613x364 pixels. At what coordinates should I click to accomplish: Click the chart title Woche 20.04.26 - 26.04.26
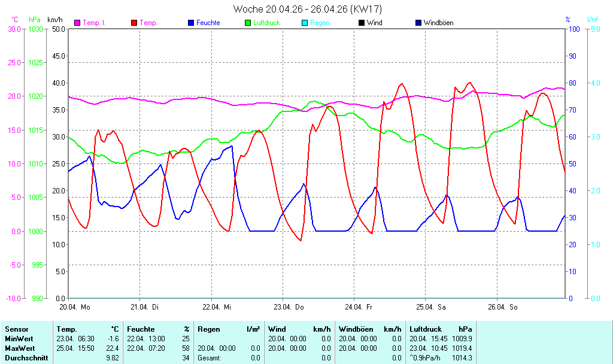pyautogui.click(x=307, y=9)
